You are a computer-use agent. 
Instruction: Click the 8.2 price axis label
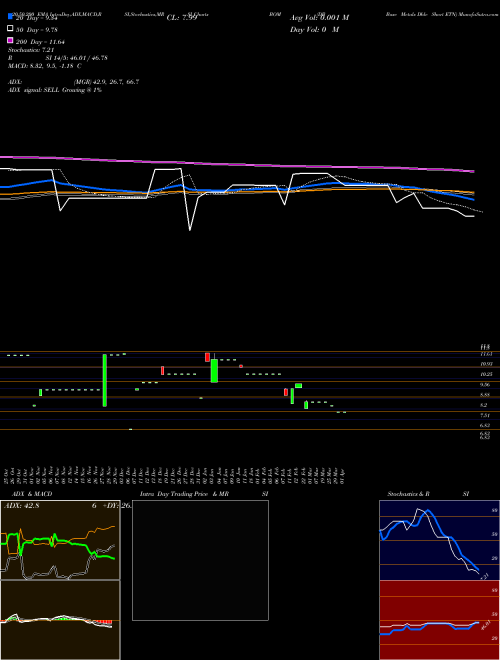coord(483,405)
